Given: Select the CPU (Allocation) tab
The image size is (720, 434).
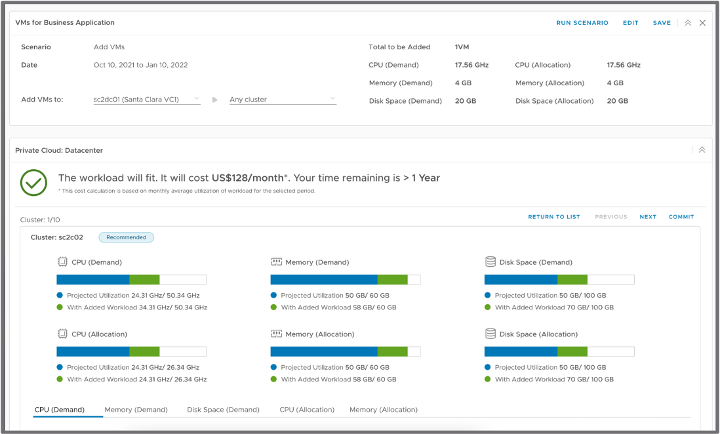Looking at the screenshot, I should [x=307, y=410].
